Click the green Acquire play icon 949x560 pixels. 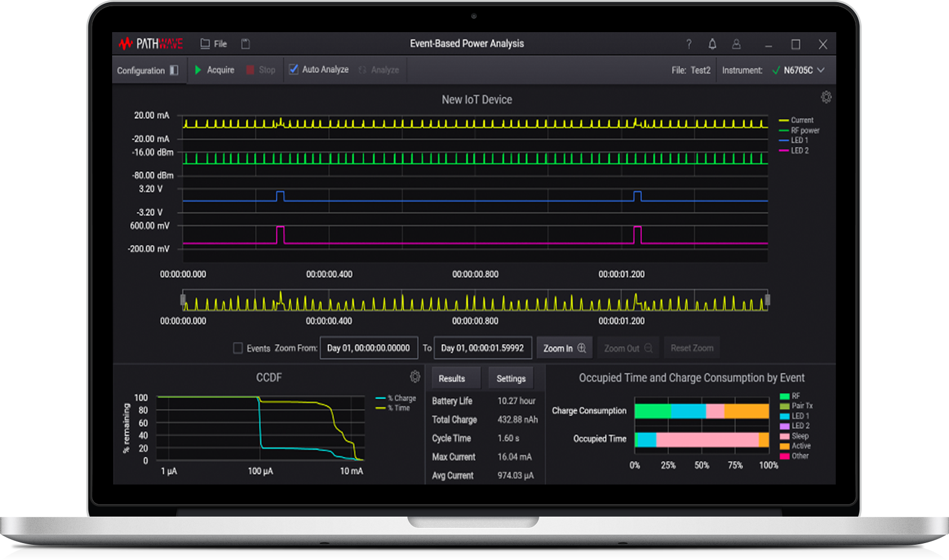198,70
